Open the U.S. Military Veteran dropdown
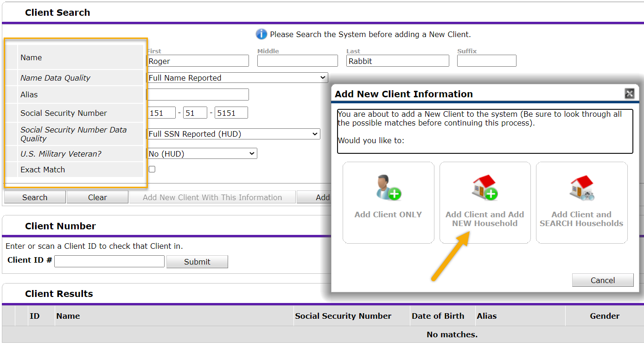This screenshot has height=347, width=644. point(202,153)
